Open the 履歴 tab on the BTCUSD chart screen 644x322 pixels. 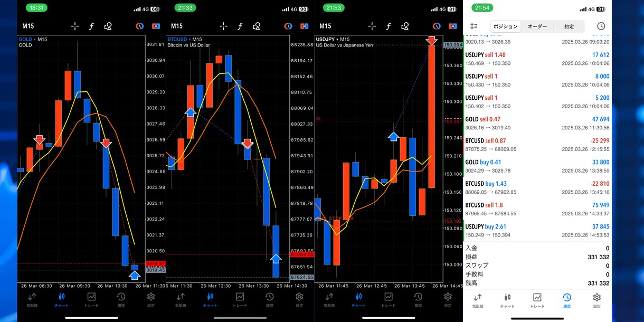click(270, 300)
